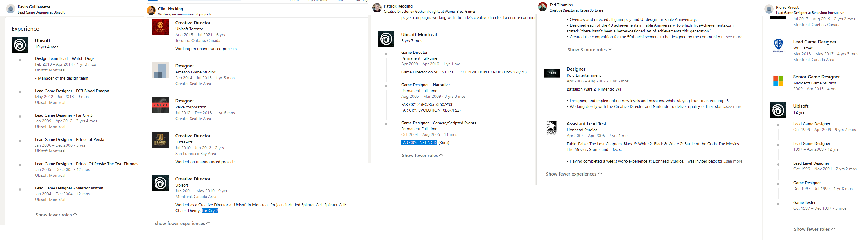The height and width of the screenshot is (240, 868).
Task: Click 'Battalion Wars 2, Nintendo Wii' line
Action: pyautogui.click(x=594, y=89)
